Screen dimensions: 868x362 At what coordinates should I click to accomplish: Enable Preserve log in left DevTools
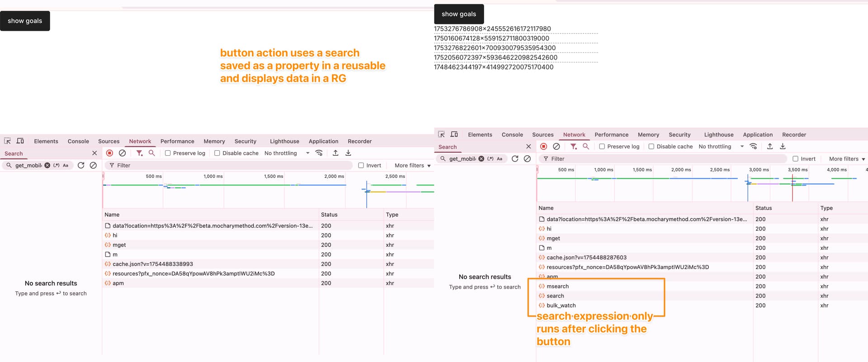tap(168, 153)
